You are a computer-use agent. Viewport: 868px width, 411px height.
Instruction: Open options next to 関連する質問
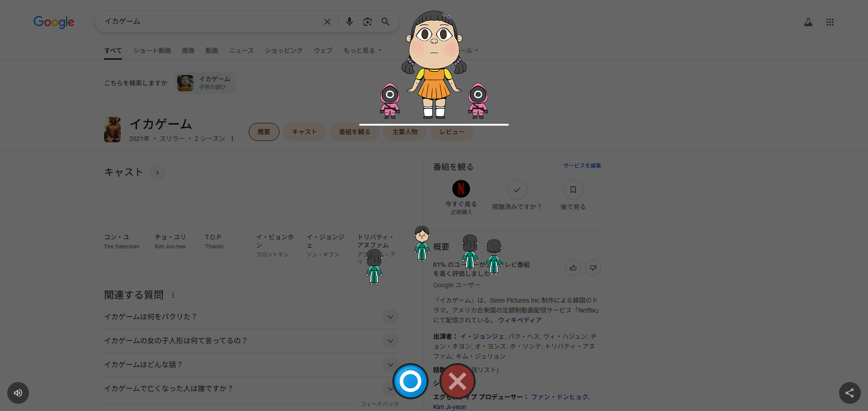tap(173, 295)
